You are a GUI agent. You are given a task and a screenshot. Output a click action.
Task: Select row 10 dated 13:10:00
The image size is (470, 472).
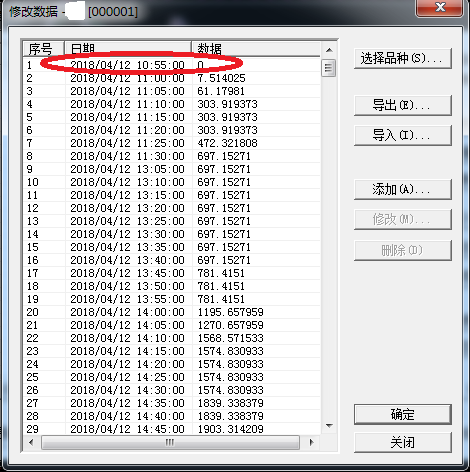click(172, 182)
